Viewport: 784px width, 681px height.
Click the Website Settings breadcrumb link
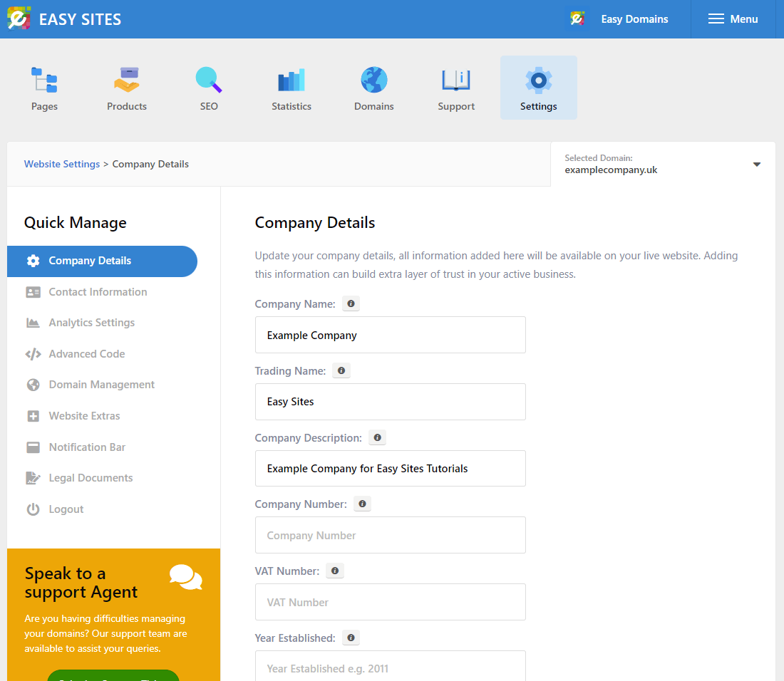point(62,164)
